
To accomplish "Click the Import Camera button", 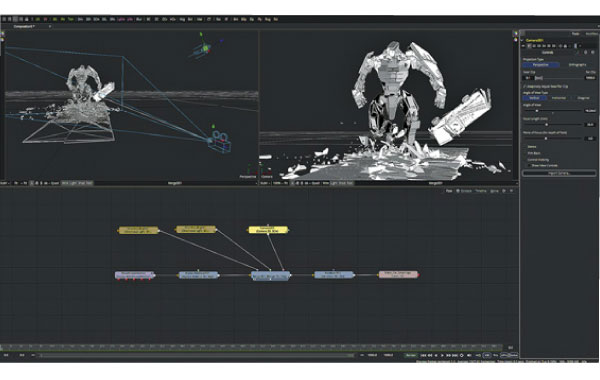I will 559,173.
